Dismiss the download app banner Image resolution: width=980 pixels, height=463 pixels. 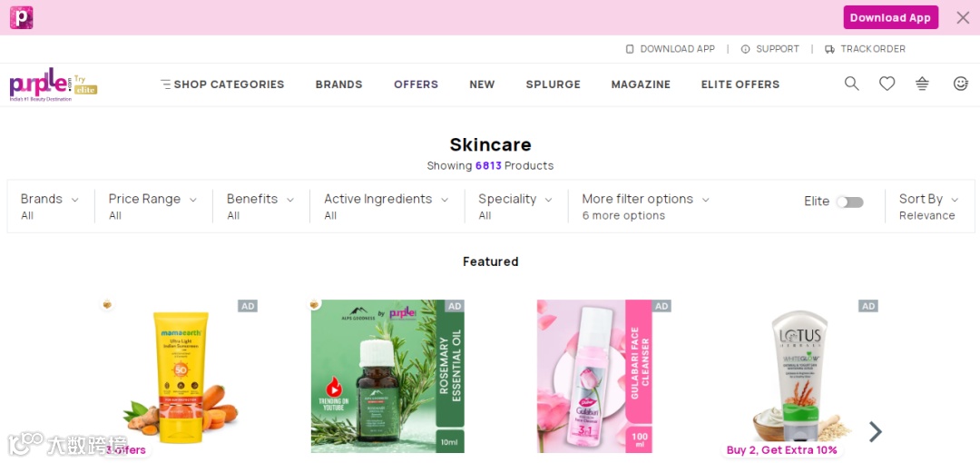963,17
